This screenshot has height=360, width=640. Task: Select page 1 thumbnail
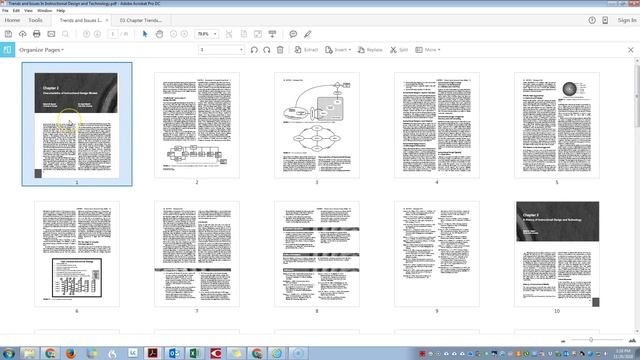77,124
